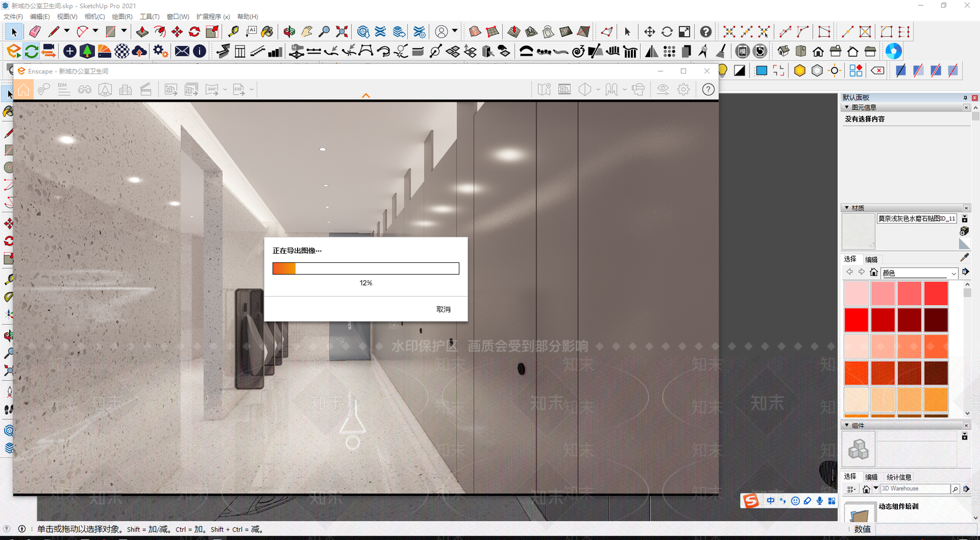Open Enscape feedback envelope icon
The width and height of the screenshot is (980, 540).
point(182,51)
